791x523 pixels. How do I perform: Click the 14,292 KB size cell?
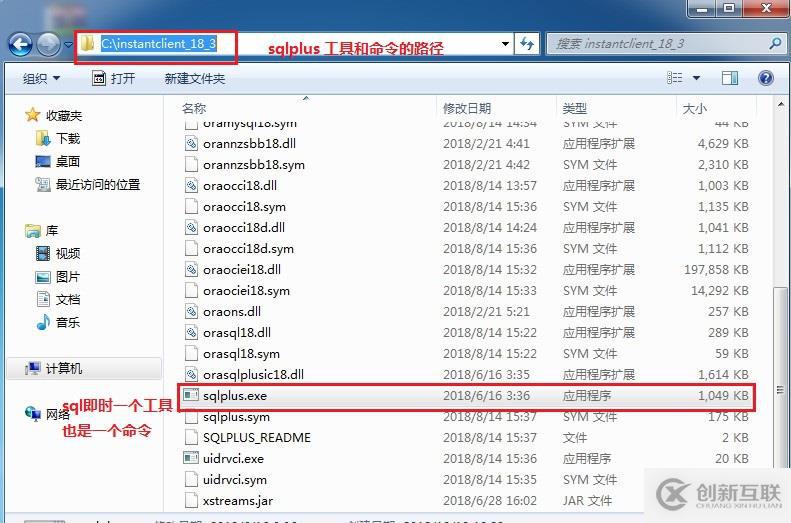[719, 290]
